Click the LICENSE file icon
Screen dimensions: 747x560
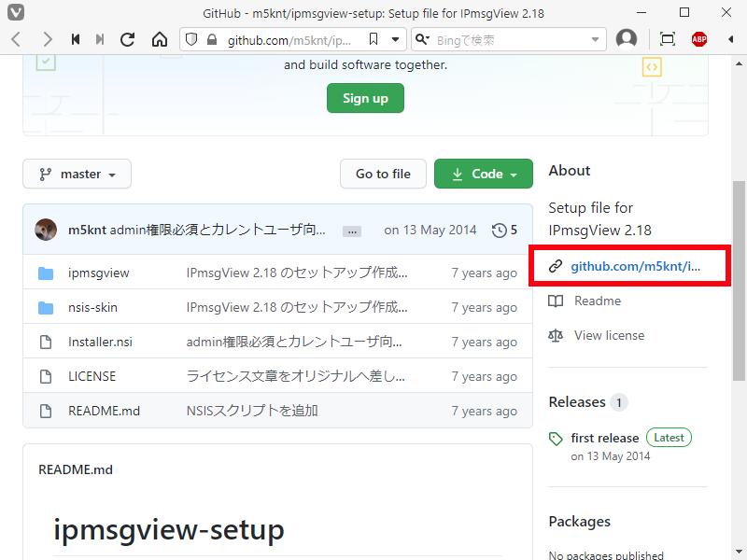click(46, 376)
